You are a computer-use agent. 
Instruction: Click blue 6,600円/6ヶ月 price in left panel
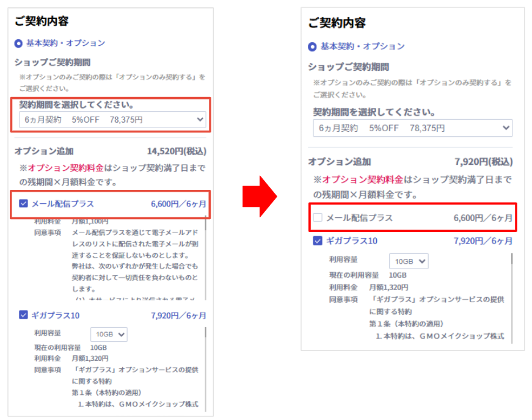point(178,204)
